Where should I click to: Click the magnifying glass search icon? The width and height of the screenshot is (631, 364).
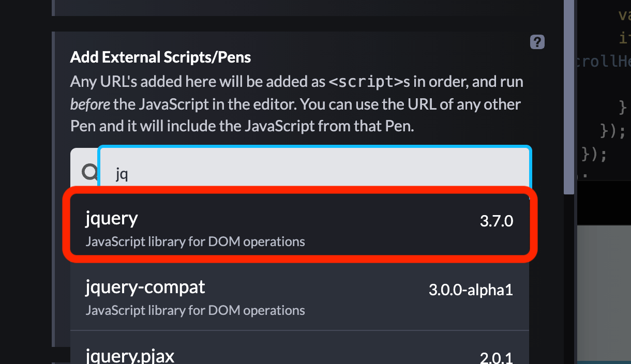pos(89,171)
